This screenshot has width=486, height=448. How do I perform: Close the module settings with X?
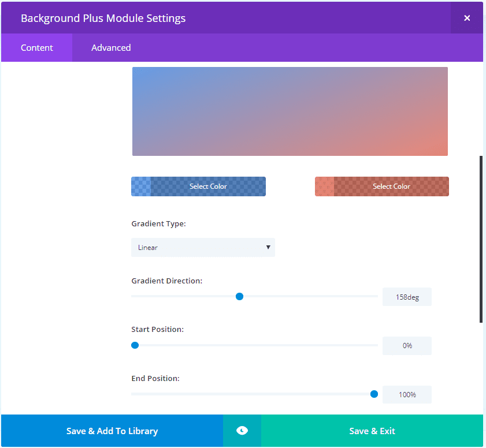[467, 18]
